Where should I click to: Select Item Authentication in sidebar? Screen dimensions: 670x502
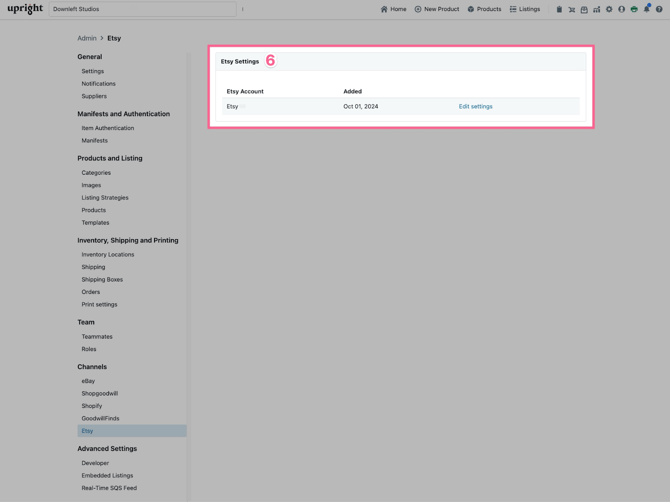coord(108,128)
